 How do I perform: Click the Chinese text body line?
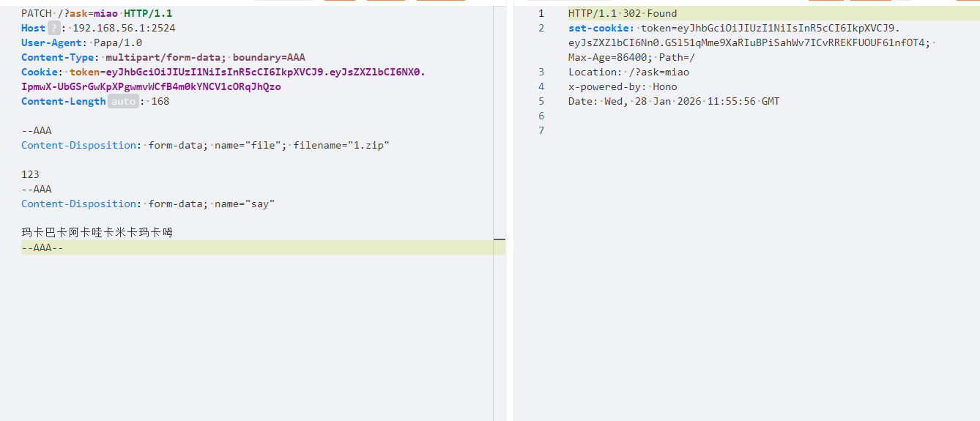click(97, 233)
